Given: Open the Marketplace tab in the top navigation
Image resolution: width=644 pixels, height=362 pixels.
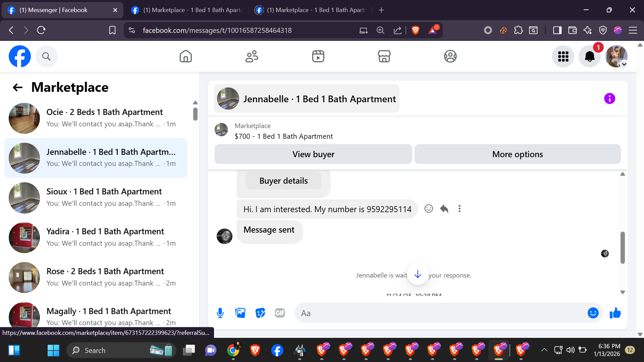Looking at the screenshot, I should pos(384,56).
